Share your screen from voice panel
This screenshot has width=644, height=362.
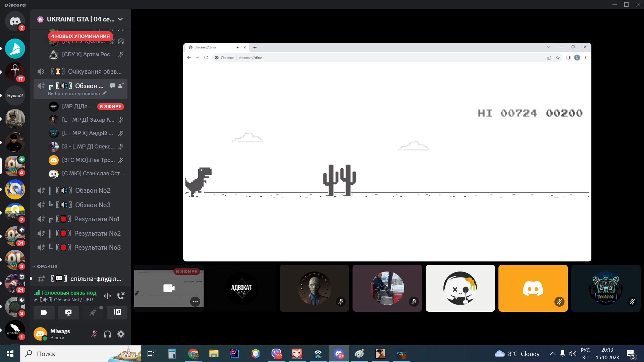coord(68,312)
